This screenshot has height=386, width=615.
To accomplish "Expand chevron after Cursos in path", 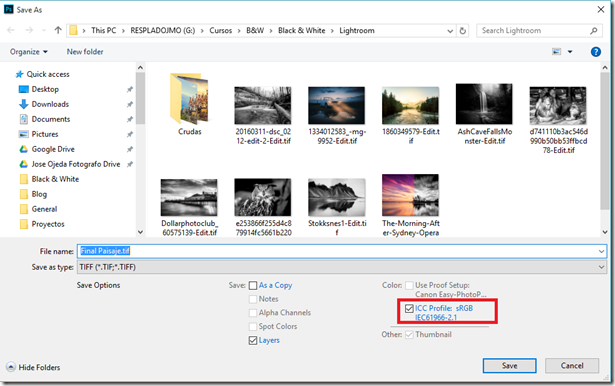I will (239, 31).
